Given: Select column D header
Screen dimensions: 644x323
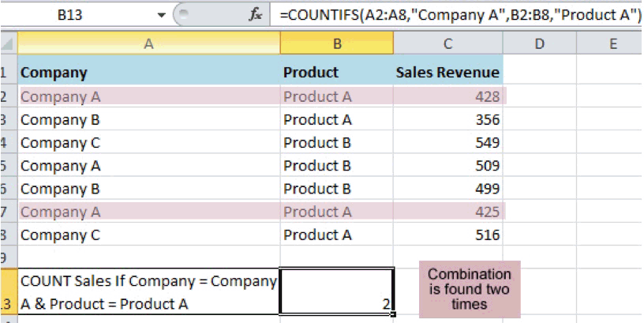Looking at the screenshot, I should tap(539, 45).
